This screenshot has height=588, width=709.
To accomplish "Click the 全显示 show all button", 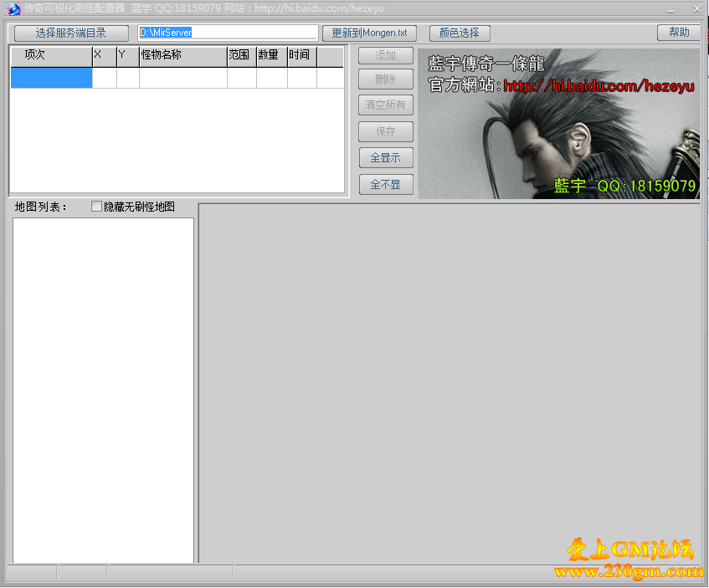I will 386,158.
